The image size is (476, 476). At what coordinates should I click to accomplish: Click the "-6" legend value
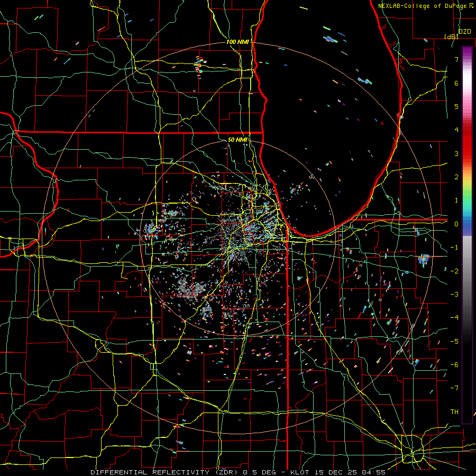[454, 365]
